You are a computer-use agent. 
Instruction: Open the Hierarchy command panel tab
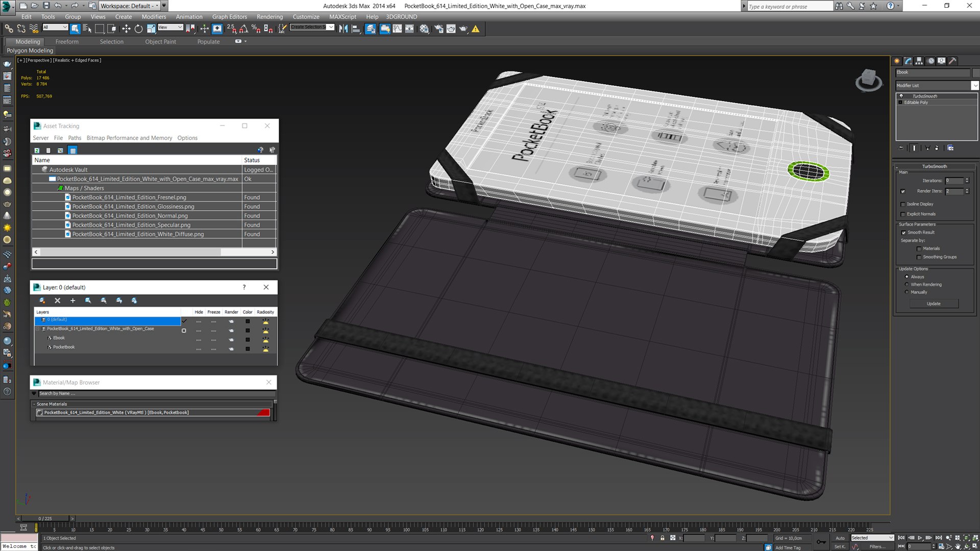coord(919,61)
